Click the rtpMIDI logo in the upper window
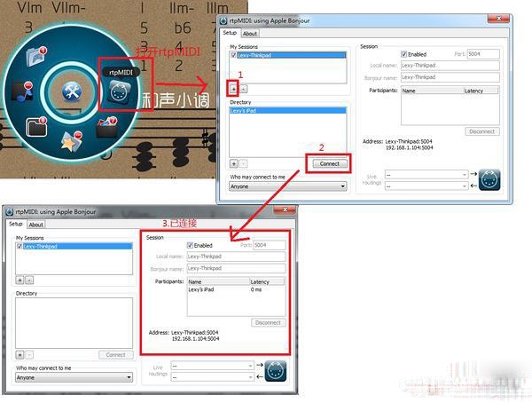Image resolution: width=532 pixels, height=403 pixels. 489,180
